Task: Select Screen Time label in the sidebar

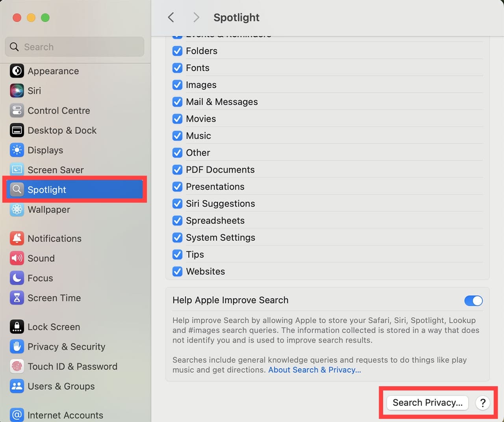Action: click(x=54, y=298)
